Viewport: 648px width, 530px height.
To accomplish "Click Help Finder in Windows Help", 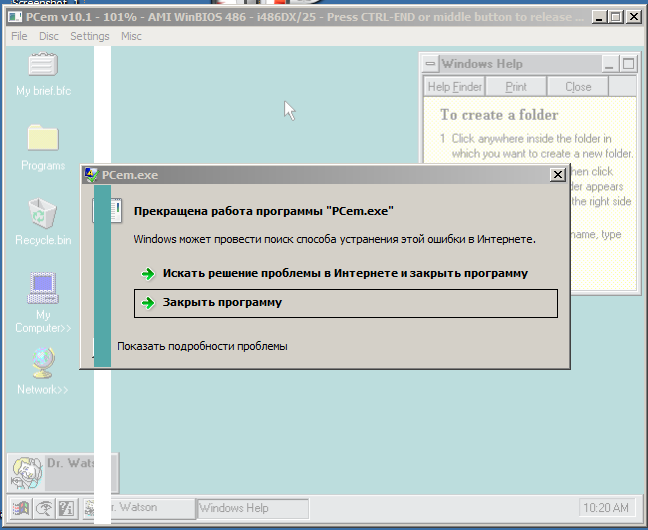I will point(455,87).
